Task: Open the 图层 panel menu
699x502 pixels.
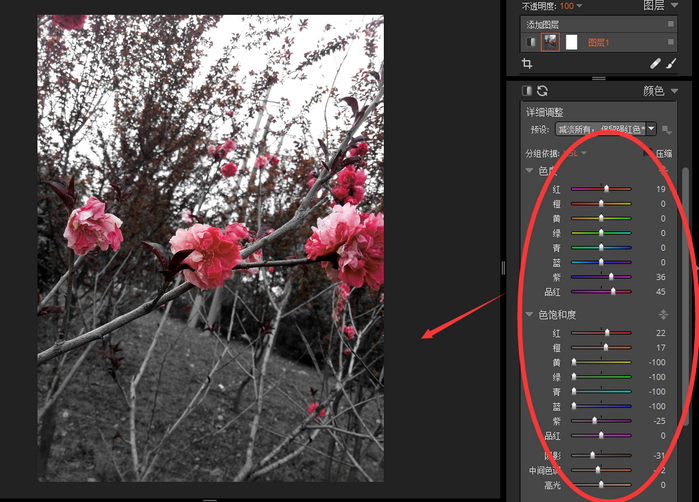Action: point(672,5)
